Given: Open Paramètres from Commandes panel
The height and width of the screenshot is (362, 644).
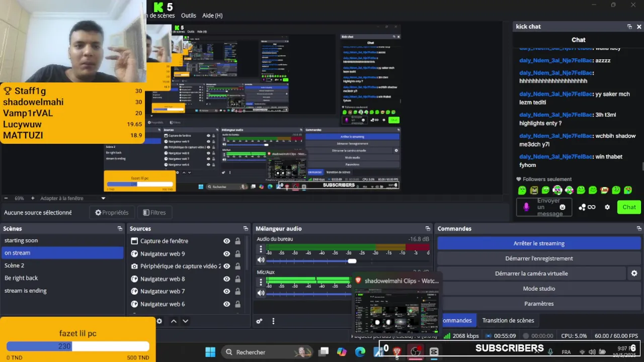Looking at the screenshot, I should [x=539, y=304].
